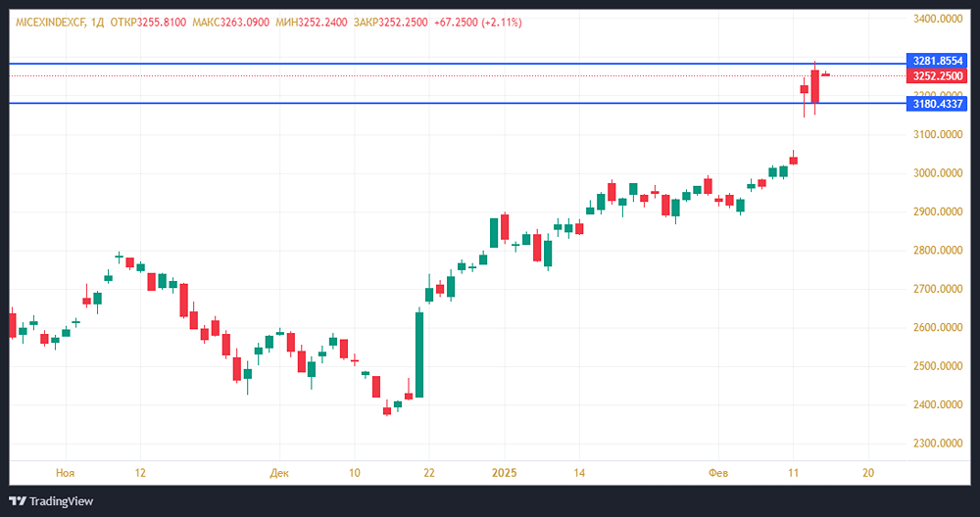Click the Дек label on time axis
The image size is (980, 517).
(279, 473)
